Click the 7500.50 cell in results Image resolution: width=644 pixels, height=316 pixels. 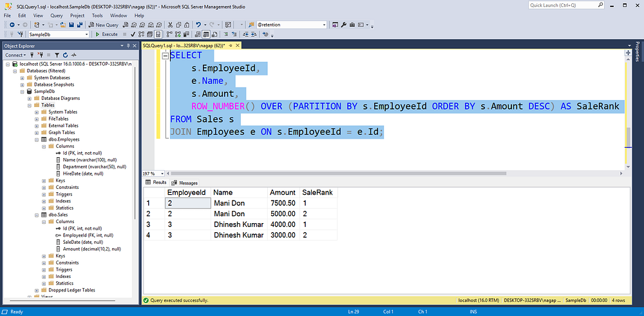pyautogui.click(x=283, y=203)
